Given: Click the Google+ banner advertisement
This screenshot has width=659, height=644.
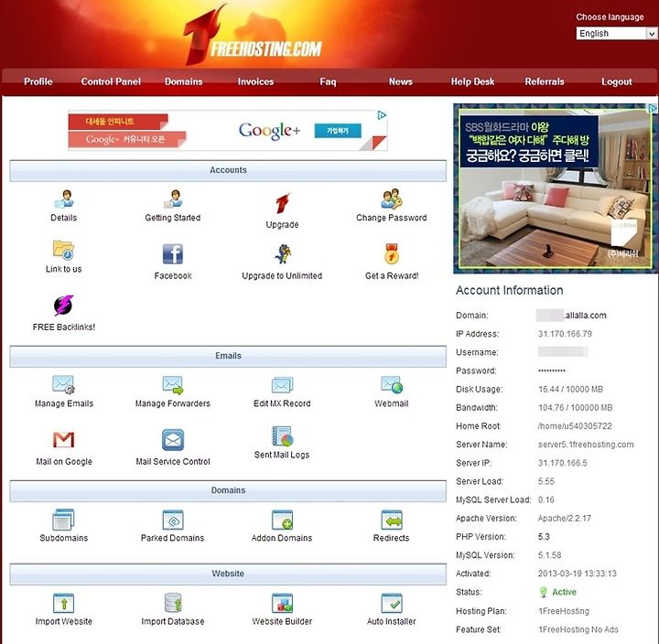Looking at the screenshot, I should tap(227, 130).
